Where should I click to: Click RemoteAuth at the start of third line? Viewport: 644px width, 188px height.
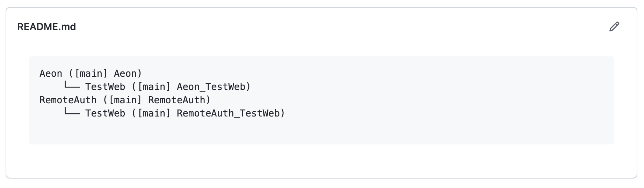(x=68, y=100)
